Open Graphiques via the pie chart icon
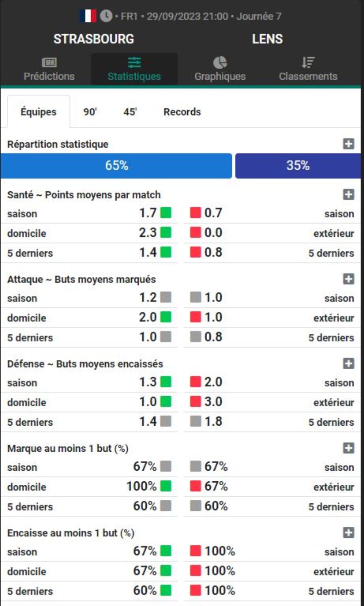 click(220, 62)
